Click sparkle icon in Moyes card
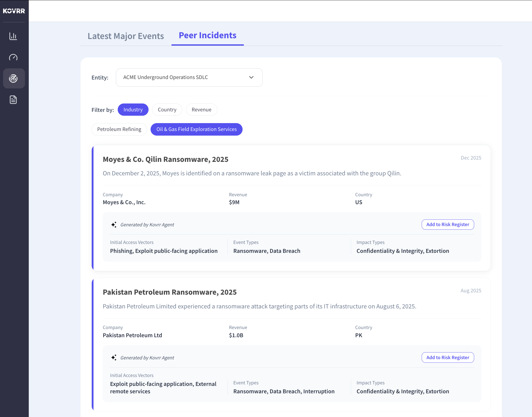Screen dimensions: 532x417 [x=114, y=225]
